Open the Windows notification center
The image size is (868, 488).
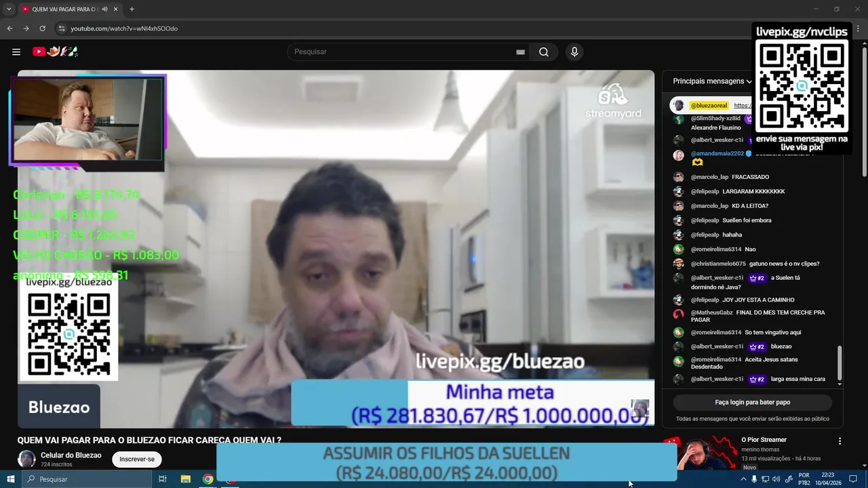pyautogui.click(x=853, y=479)
